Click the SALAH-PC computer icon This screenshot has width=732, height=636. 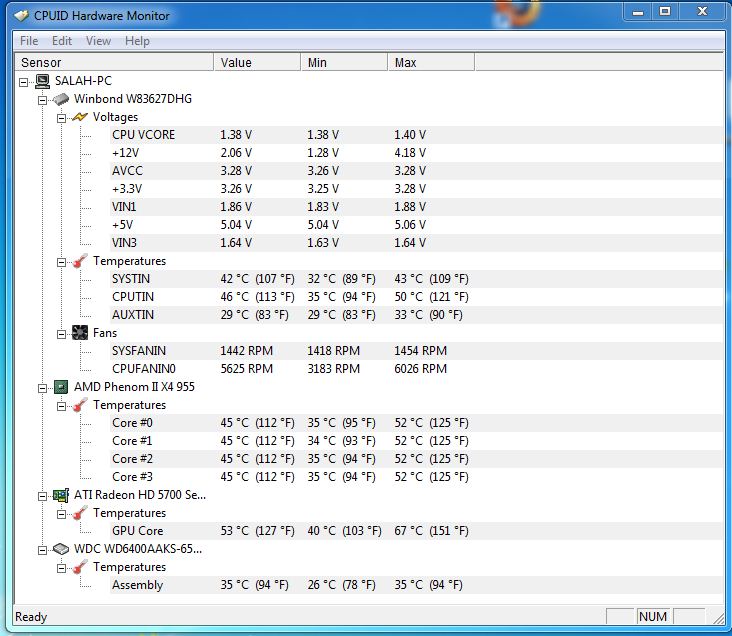42,81
